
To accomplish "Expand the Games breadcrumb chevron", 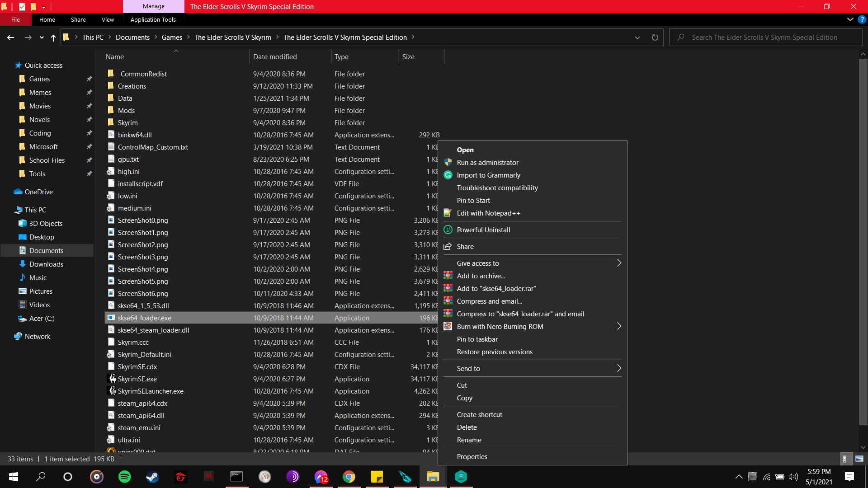I will pos(188,37).
